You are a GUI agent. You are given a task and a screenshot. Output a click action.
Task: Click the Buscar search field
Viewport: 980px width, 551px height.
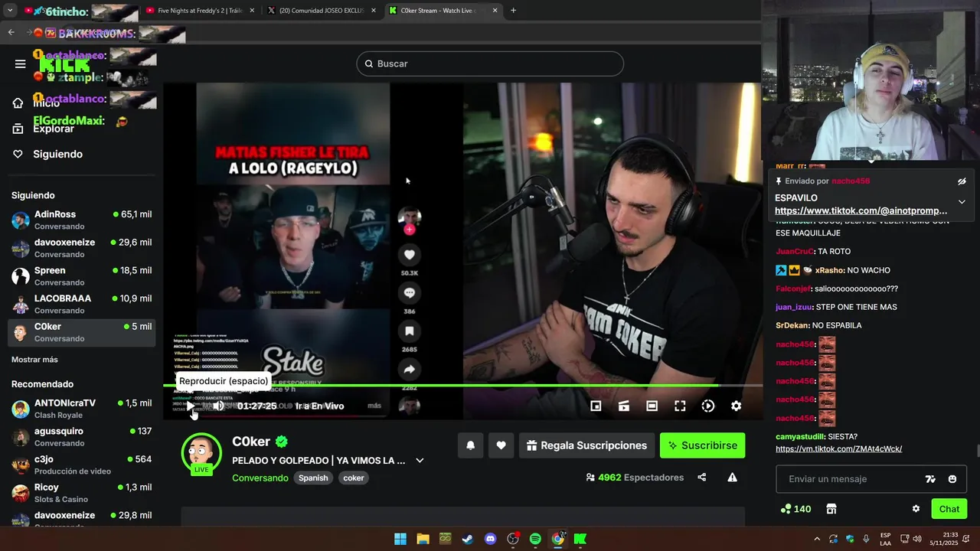(490, 64)
